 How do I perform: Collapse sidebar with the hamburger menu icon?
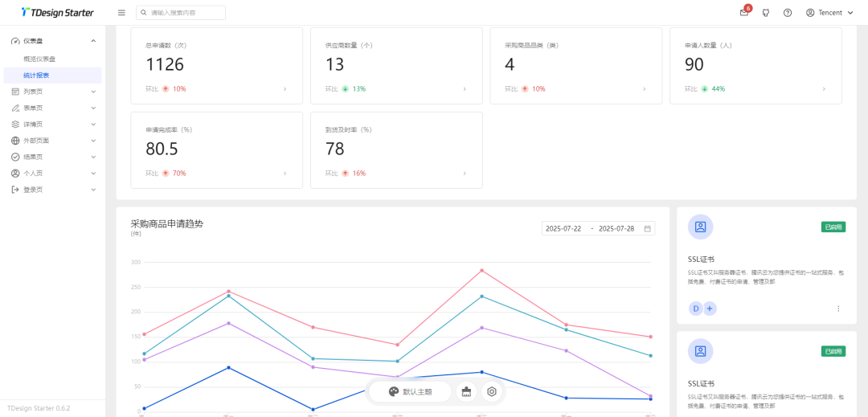click(122, 13)
